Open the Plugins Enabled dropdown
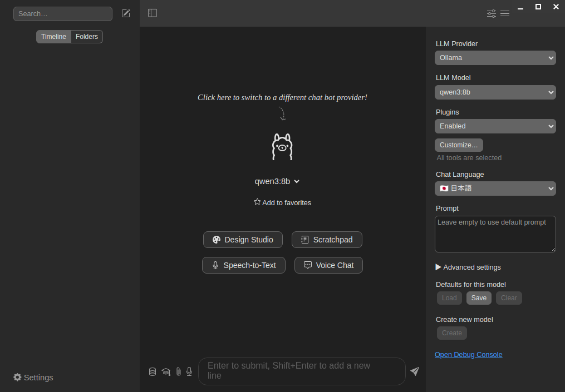 pyautogui.click(x=495, y=126)
